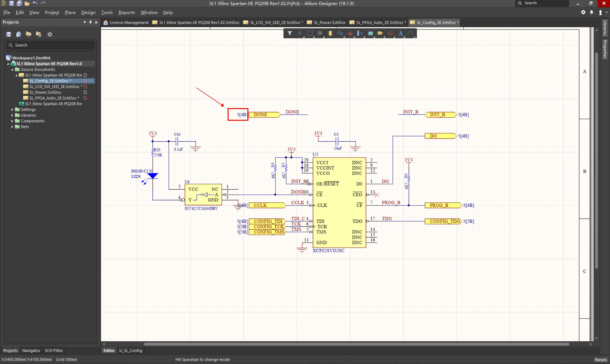
Task: Choose the Place Wire tool
Action: tap(340, 33)
